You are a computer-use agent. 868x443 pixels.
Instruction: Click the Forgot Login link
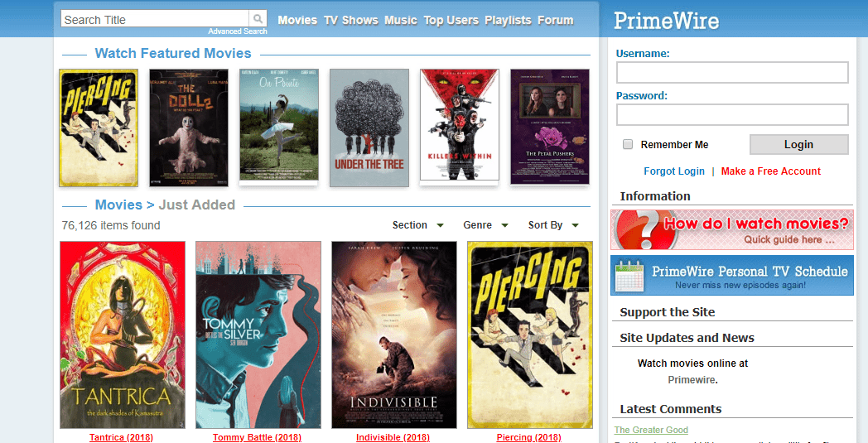tap(673, 171)
